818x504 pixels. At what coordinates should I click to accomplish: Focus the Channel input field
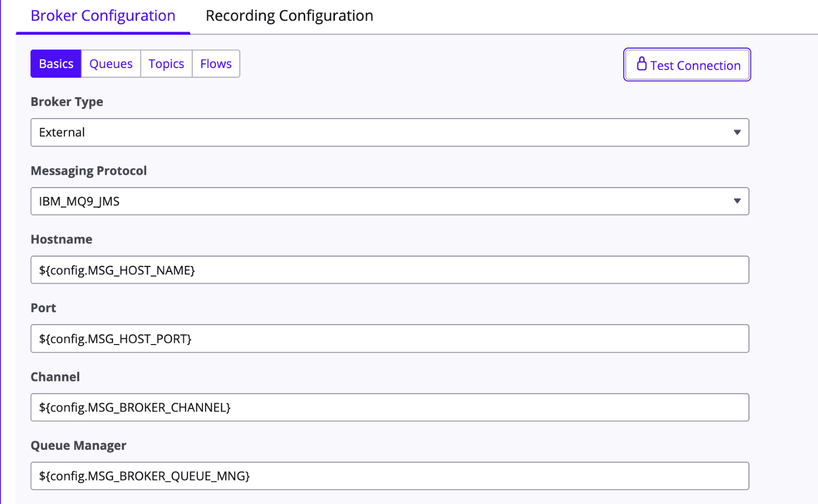(x=390, y=407)
